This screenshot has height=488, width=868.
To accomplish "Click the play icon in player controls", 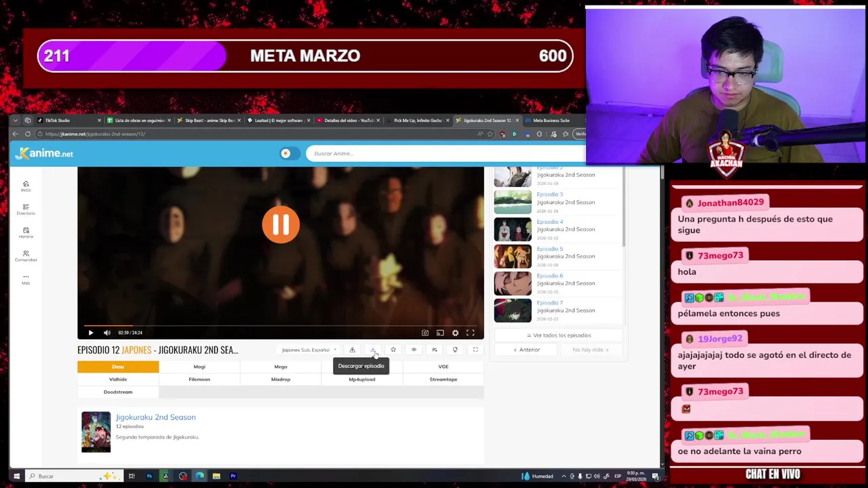I will (90, 333).
